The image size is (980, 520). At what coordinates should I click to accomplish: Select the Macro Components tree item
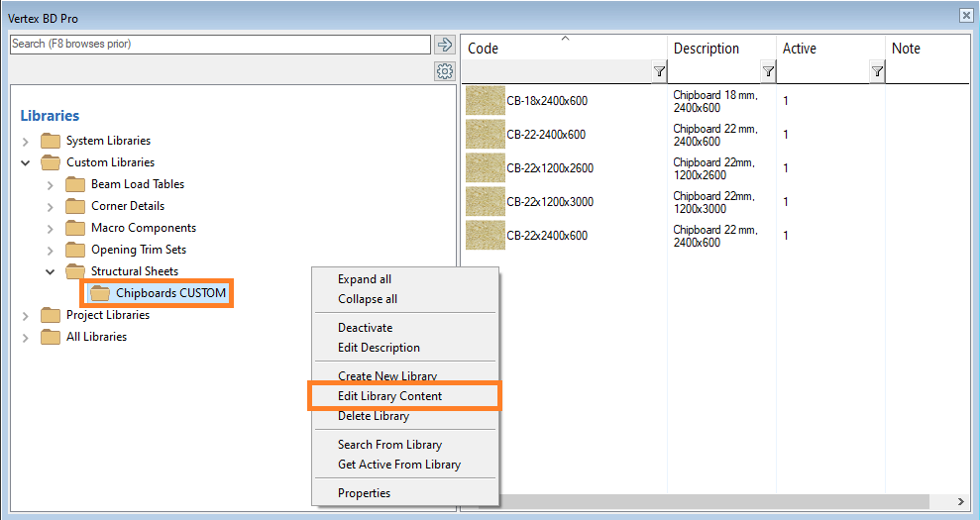click(143, 228)
